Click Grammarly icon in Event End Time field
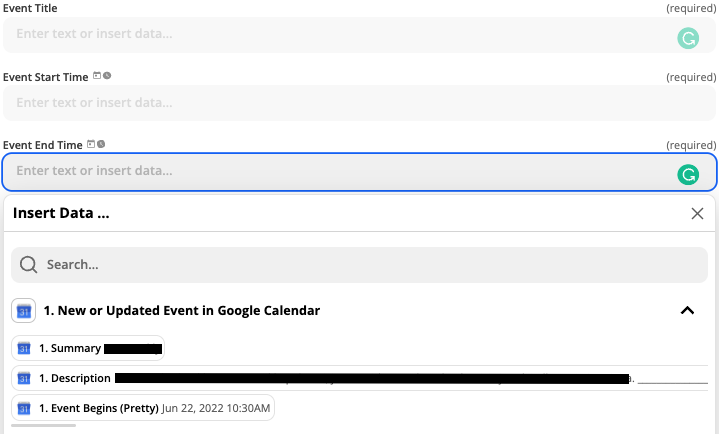This screenshot has height=434, width=719. click(688, 175)
